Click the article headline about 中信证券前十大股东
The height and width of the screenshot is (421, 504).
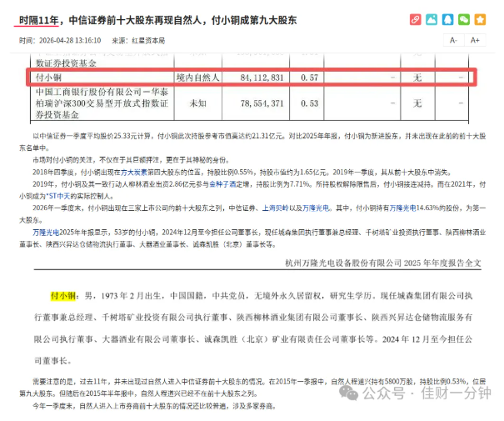(157, 20)
